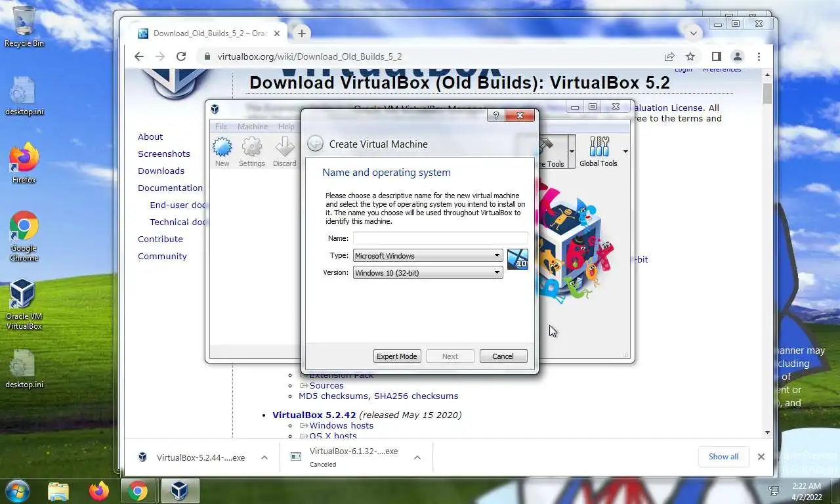Expand the Global Tools dropdown arrow
Image resolution: width=840 pixels, height=504 pixels.
pos(625,152)
